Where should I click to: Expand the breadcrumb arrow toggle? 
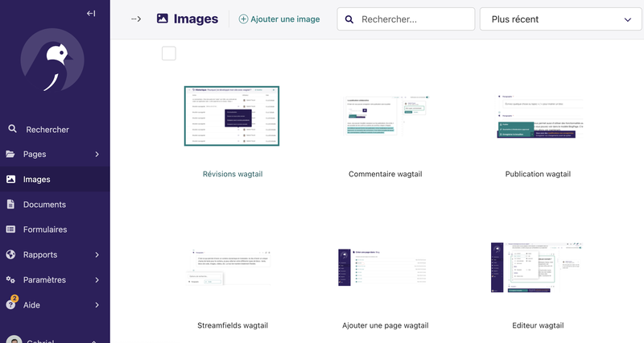(x=136, y=19)
